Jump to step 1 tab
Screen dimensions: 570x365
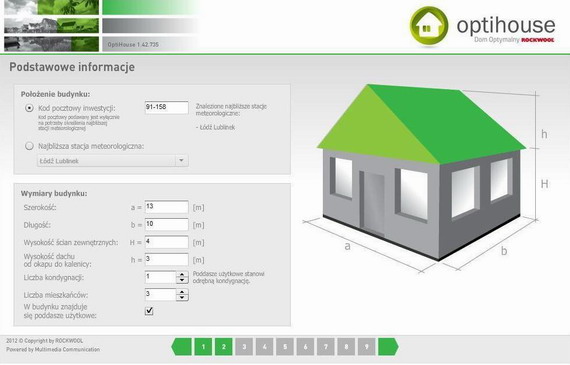point(203,346)
